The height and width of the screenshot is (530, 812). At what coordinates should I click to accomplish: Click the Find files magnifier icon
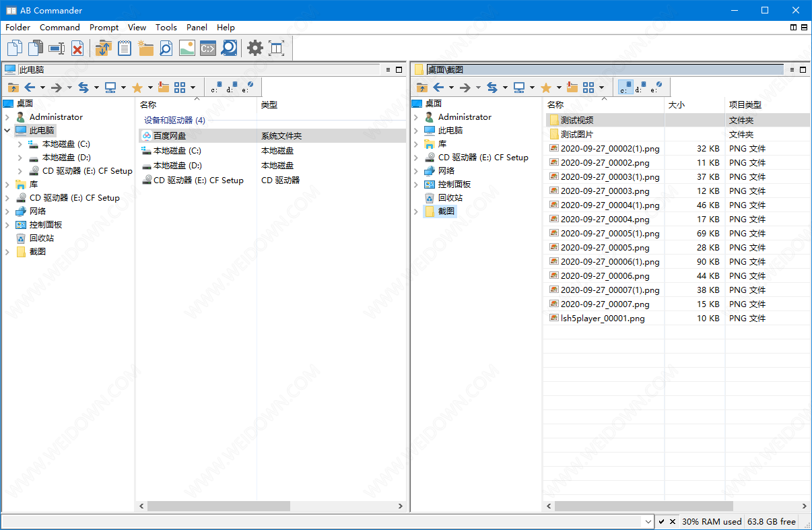pyautogui.click(x=166, y=48)
